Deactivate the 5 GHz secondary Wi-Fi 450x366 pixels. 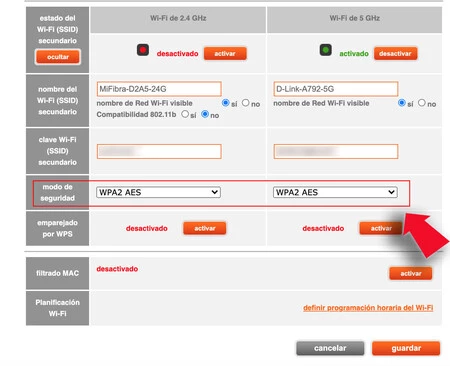tap(395, 53)
